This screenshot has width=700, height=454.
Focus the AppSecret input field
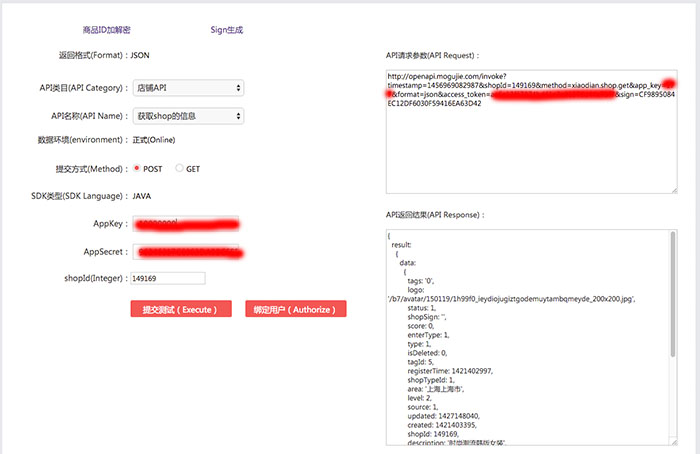pyautogui.click(x=188, y=252)
